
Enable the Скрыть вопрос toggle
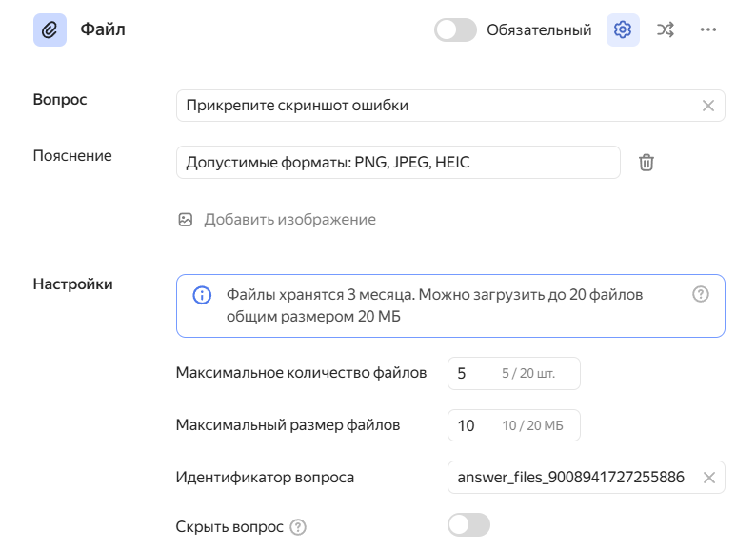(x=468, y=525)
